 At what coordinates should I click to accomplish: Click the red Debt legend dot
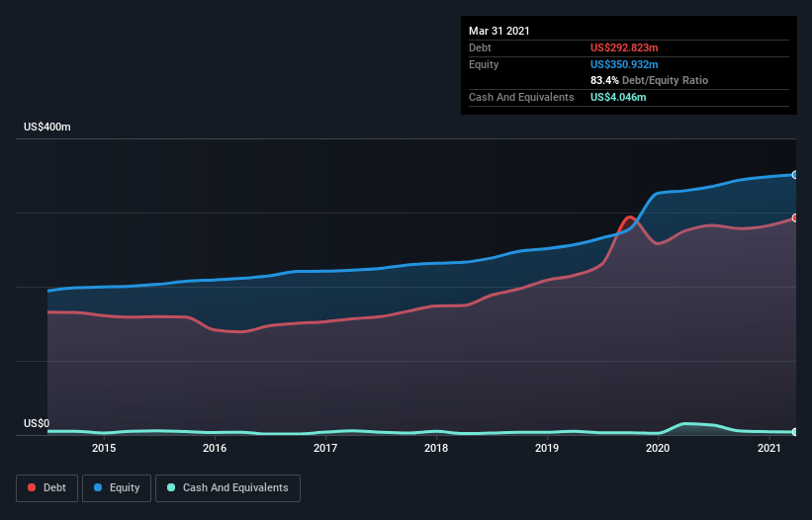(32, 487)
